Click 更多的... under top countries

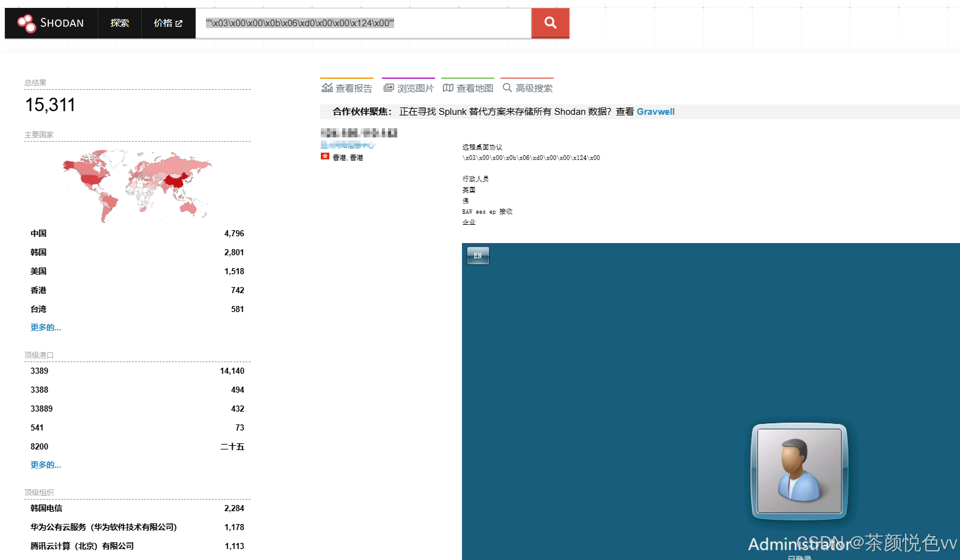pos(46,327)
